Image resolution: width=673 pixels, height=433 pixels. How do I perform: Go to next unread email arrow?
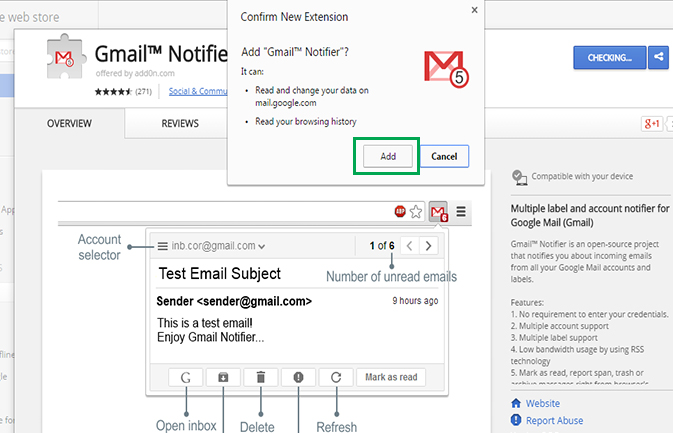coord(428,246)
